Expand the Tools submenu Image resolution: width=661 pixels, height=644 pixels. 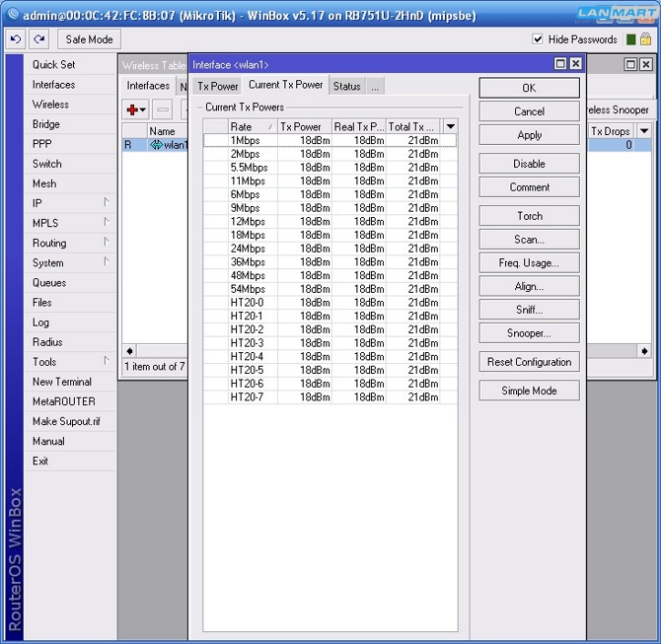(107, 361)
